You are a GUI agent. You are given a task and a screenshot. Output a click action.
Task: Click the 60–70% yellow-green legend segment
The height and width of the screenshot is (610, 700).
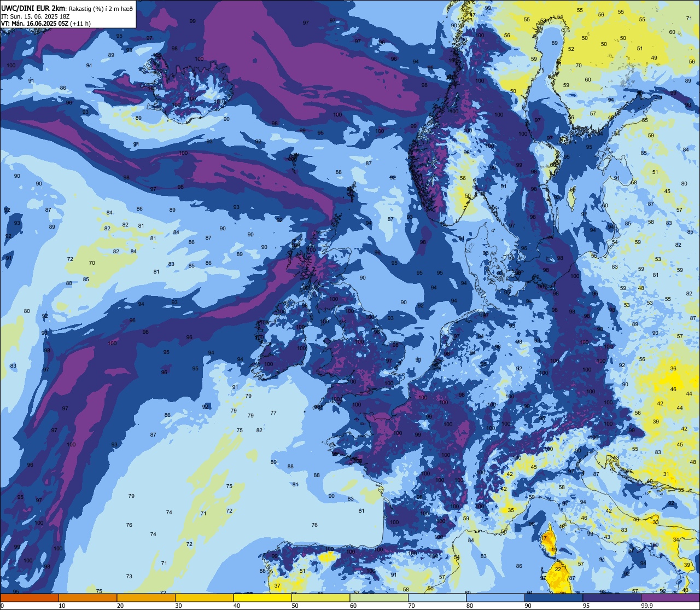point(379,597)
